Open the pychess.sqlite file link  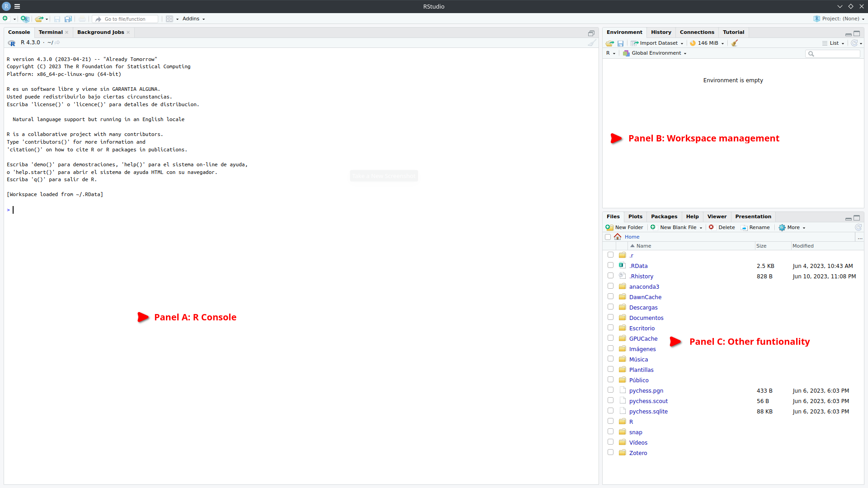(x=648, y=412)
